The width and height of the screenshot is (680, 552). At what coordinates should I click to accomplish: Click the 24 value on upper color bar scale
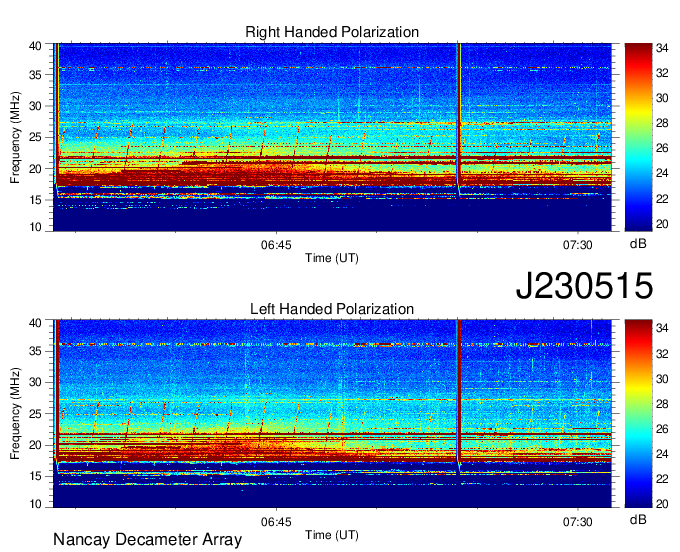[x=662, y=173]
